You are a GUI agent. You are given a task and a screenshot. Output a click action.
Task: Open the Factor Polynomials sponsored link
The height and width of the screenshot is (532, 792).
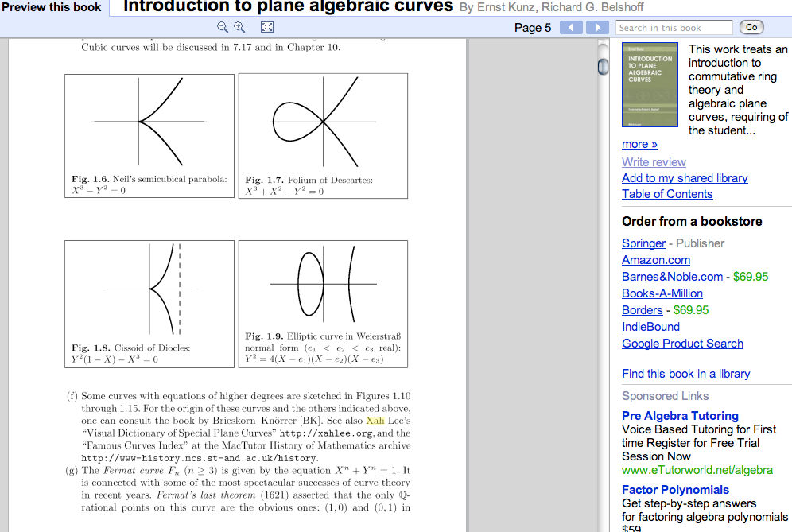coord(675,490)
